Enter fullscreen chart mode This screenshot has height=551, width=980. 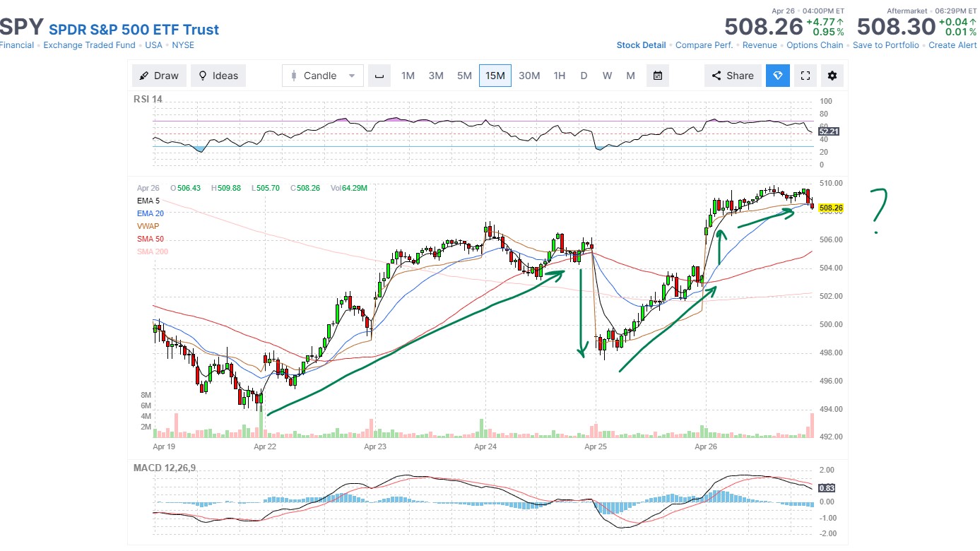point(805,76)
